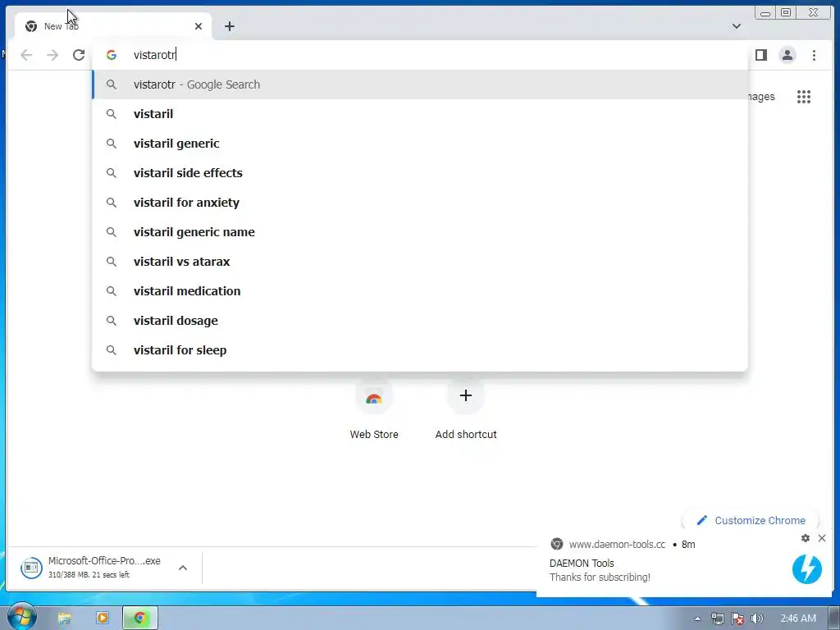Dismiss the DAEMON Tools notification
Image resolution: width=840 pixels, height=630 pixels.
[x=822, y=538]
